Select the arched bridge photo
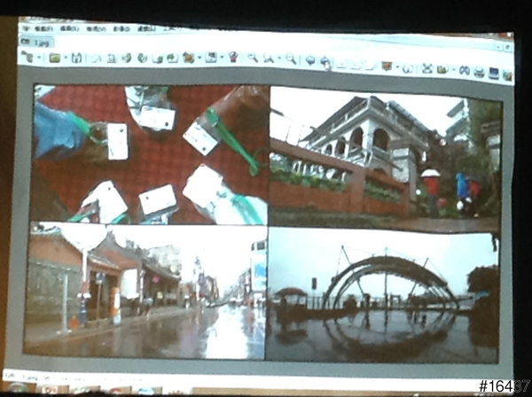The image size is (532, 397). click(383, 294)
